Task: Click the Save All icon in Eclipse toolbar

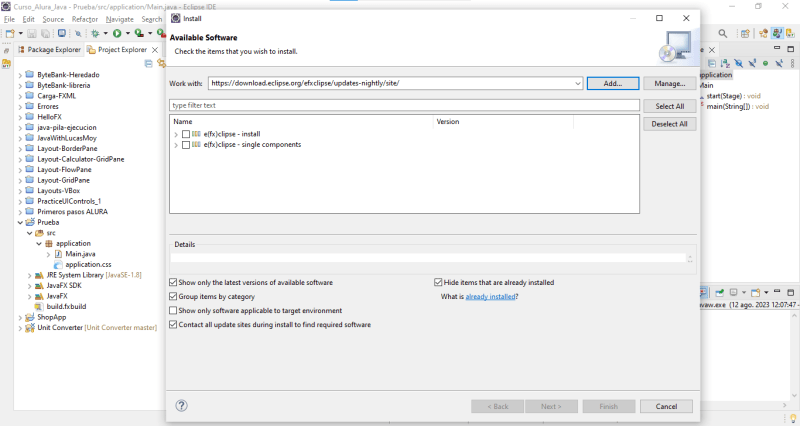Action: (x=45, y=34)
